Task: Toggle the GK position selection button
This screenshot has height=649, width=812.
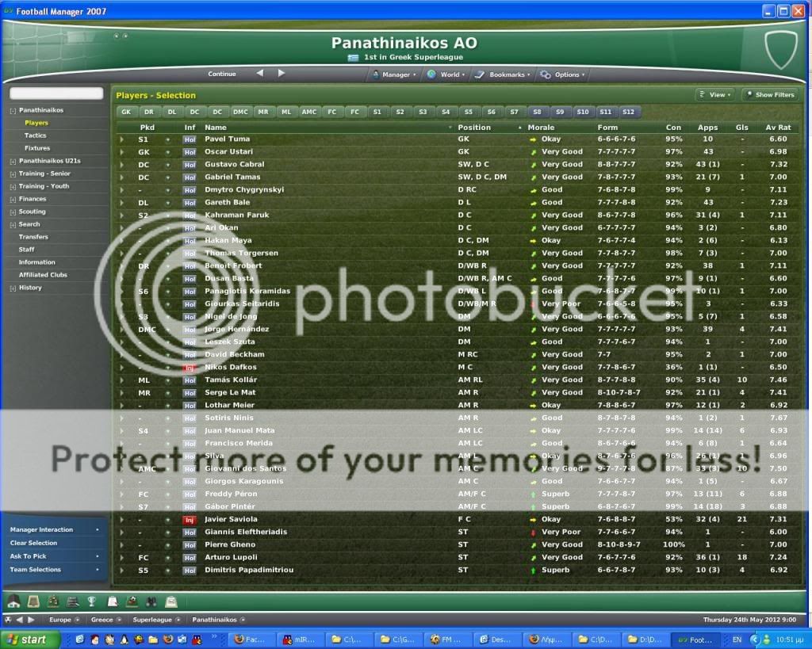Action: pyautogui.click(x=125, y=113)
